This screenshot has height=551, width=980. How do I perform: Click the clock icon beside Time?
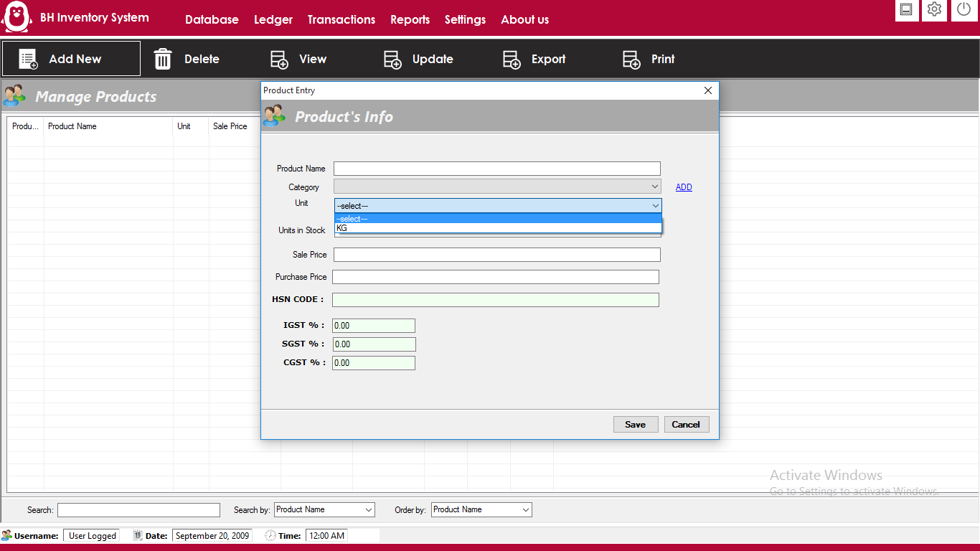click(269, 535)
